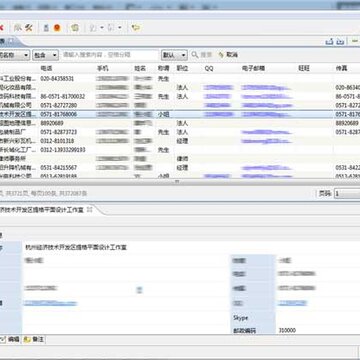Open the 默认 dropdown next to search box

click(174, 55)
